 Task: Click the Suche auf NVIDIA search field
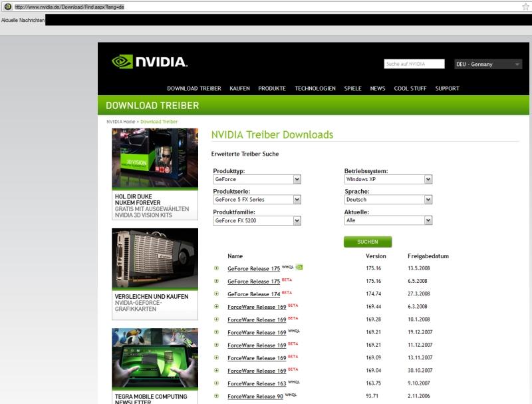tap(414, 65)
